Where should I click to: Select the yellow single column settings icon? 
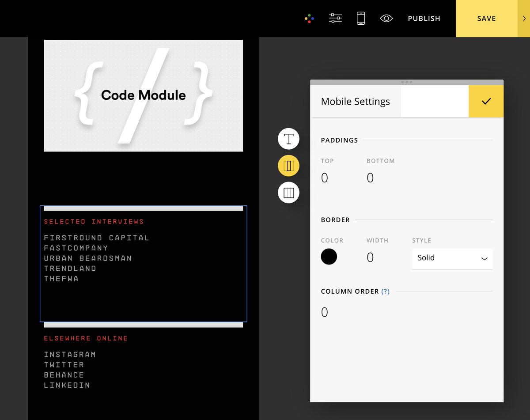click(x=288, y=166)
